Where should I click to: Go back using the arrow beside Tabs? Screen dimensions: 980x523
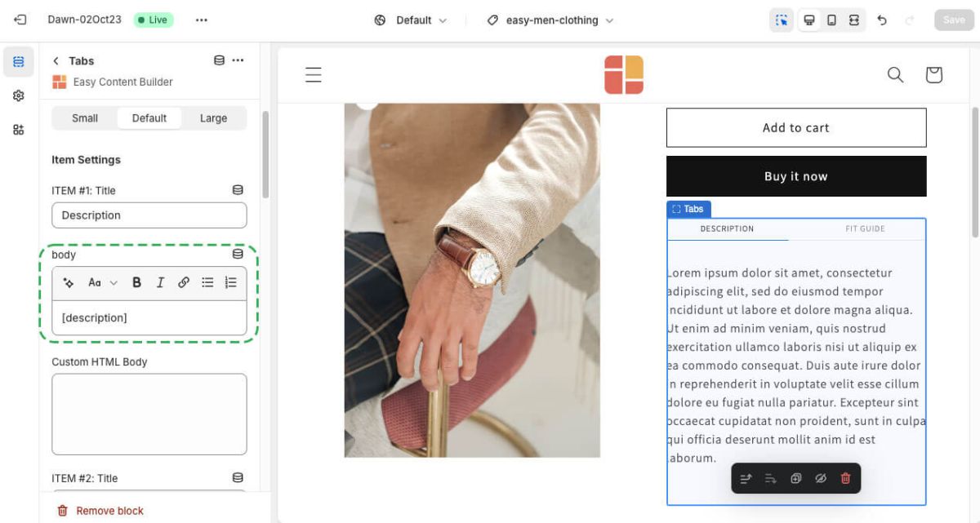56,61
